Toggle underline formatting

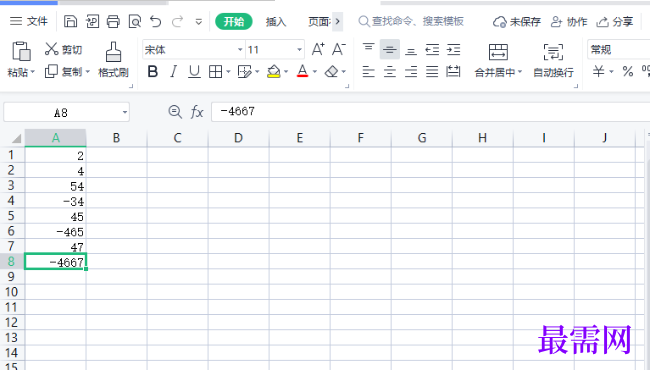[194, 72]
